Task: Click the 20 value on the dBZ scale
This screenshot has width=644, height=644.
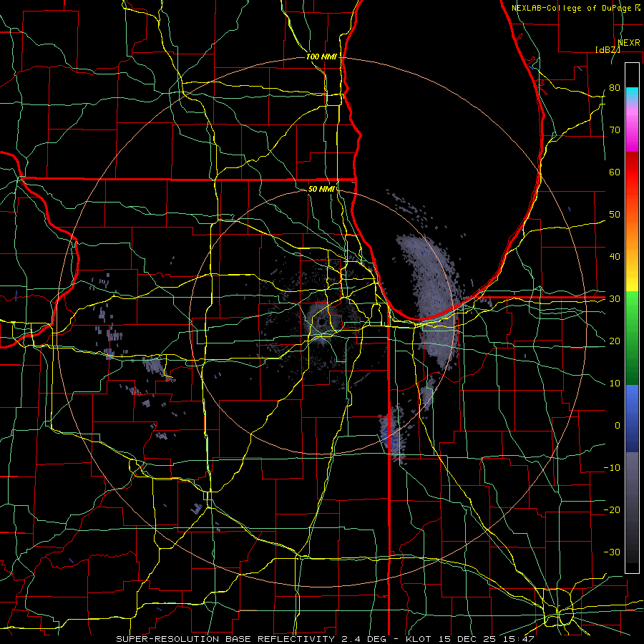Action: [615, 341]
